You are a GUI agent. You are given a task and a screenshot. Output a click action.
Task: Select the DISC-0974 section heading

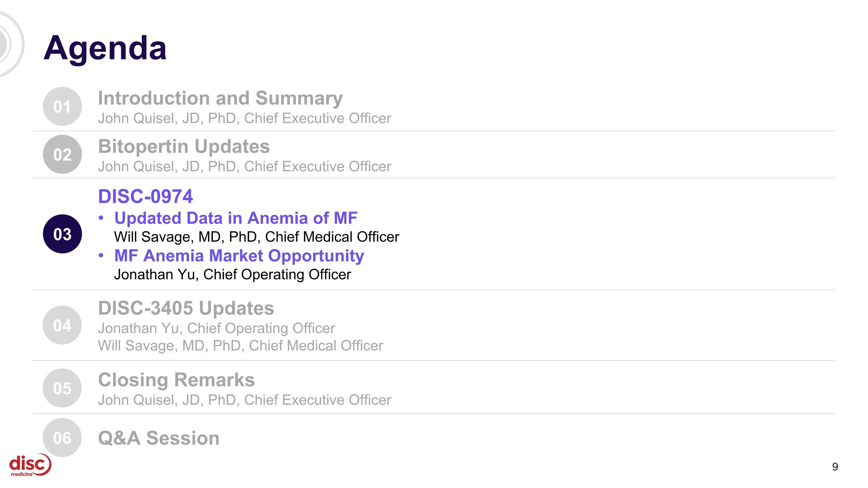[145, 196]
